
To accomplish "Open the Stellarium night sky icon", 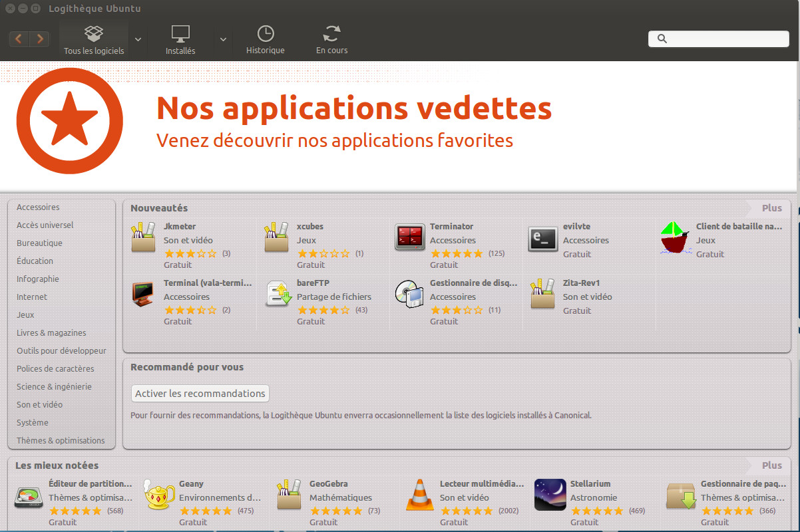I will [x=550, y=495].
